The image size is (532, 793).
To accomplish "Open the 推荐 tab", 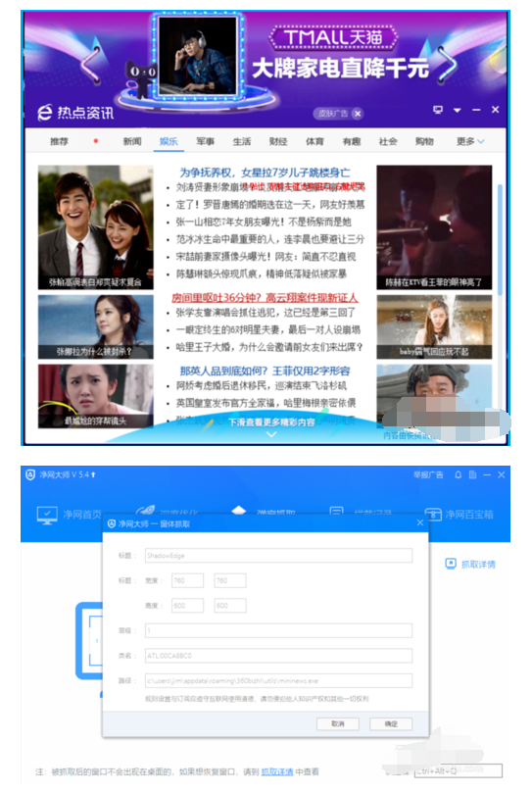I will pyautogui.click(x=59, y=141).
